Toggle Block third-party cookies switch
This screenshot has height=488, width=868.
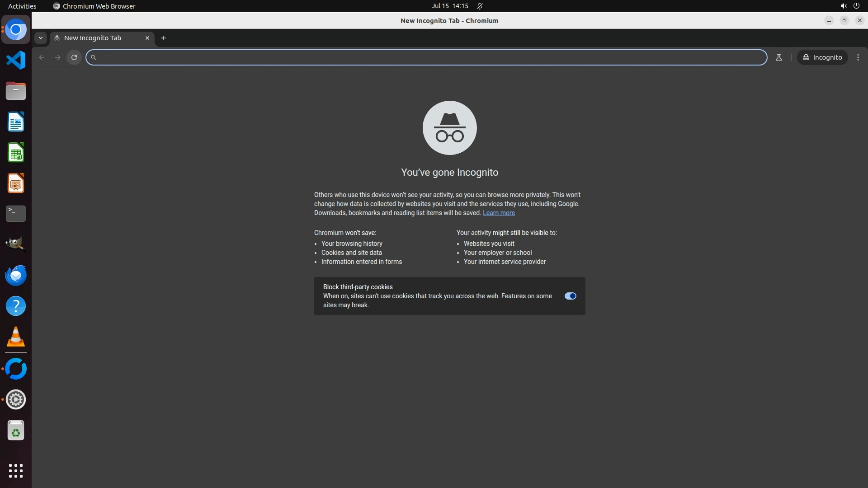570,296
